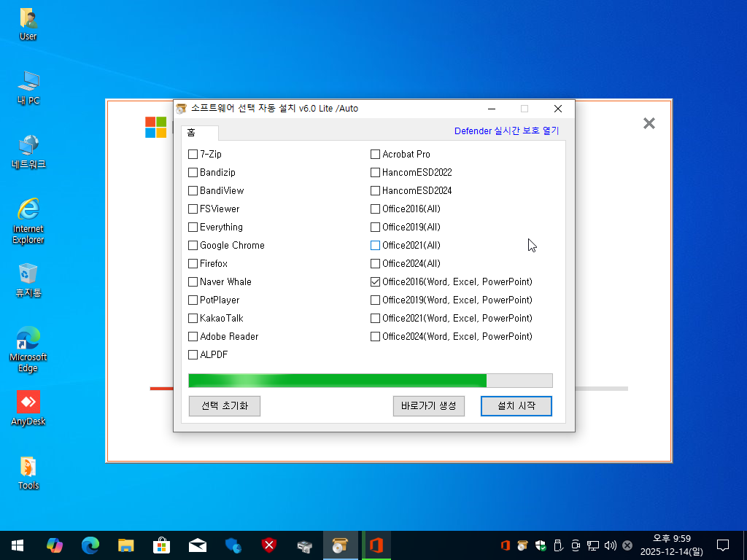This screenshot has height=560, width=747.
Task: Tick Office2021(All) checkbox
Action: click(376, 245)
